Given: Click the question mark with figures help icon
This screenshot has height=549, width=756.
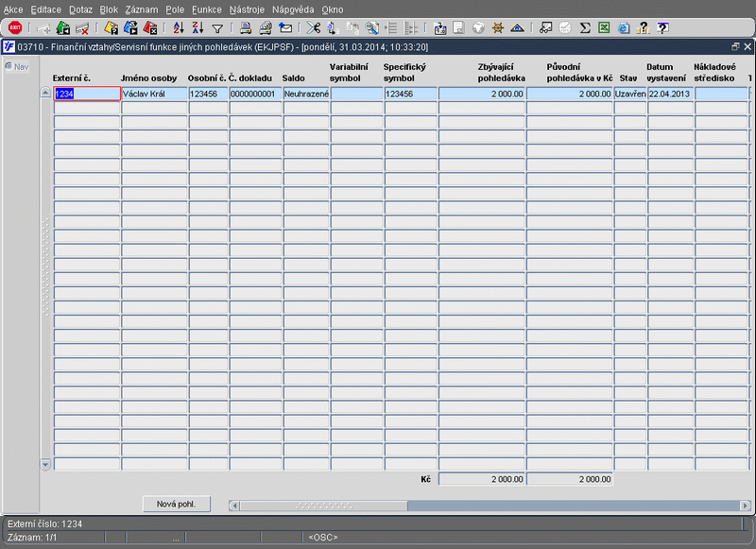Looking at the screenshot, I should pyautogui.click(x=644, y=28).
